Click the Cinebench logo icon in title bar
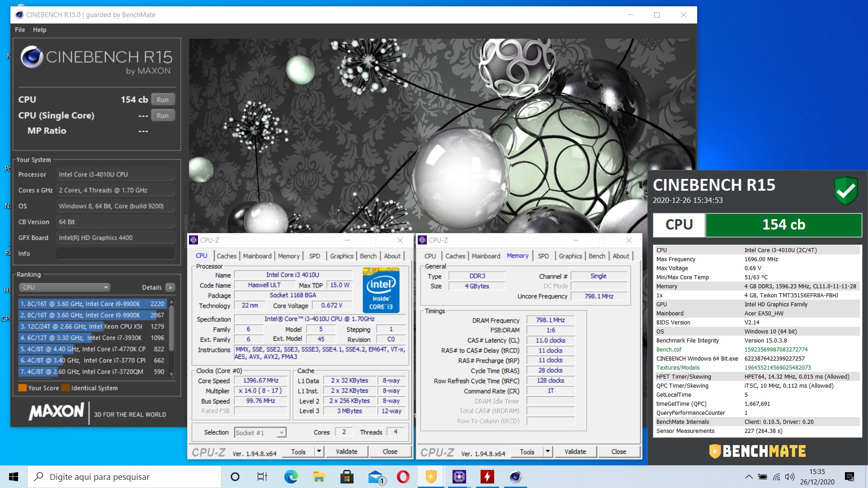 [x=19, y=15]
